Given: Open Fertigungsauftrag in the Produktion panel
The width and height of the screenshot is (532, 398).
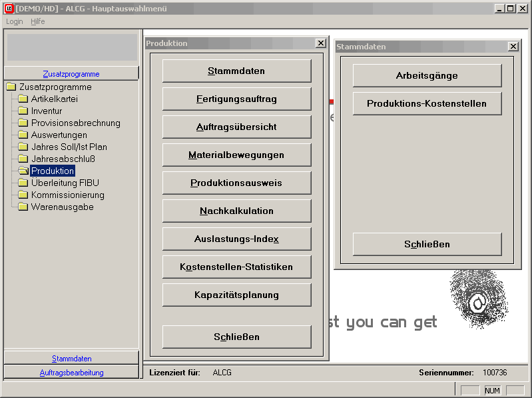Looking at the screenshot, I should 236,99.
